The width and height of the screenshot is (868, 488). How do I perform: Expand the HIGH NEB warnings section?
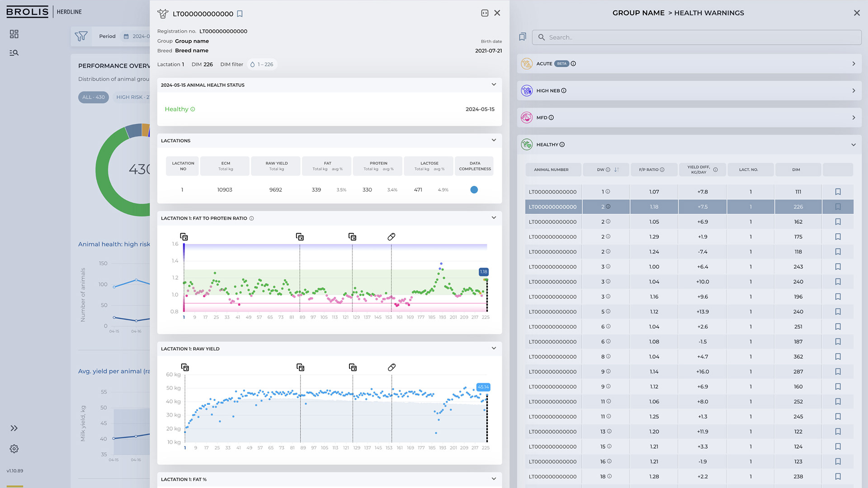(x=853, y=91)
